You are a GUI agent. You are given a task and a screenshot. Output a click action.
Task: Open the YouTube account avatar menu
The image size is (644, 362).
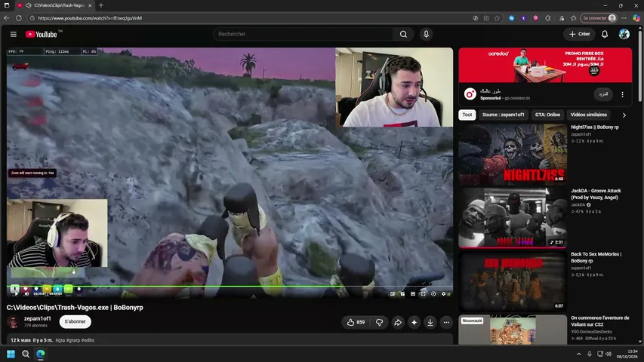coord(624,34)
